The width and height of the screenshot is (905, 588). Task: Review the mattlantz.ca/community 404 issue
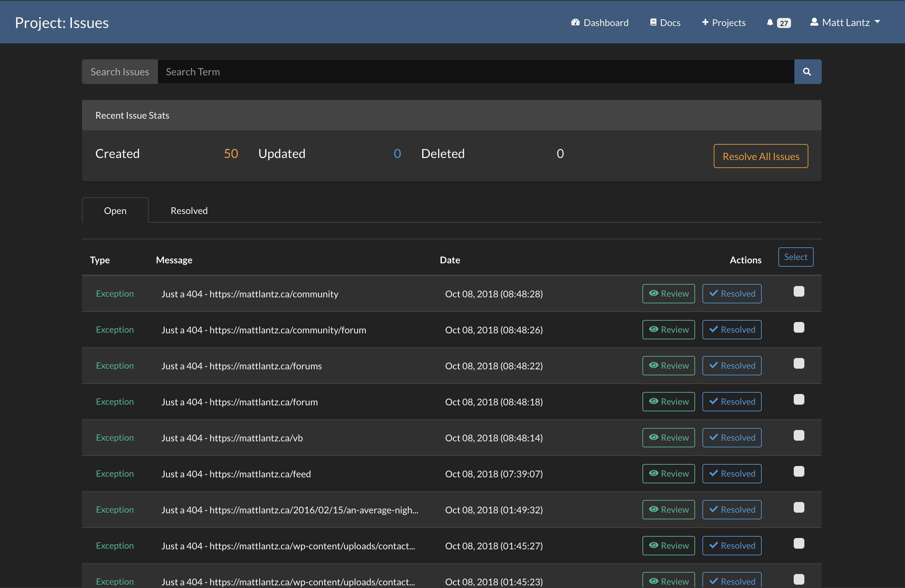click(668, 294)
